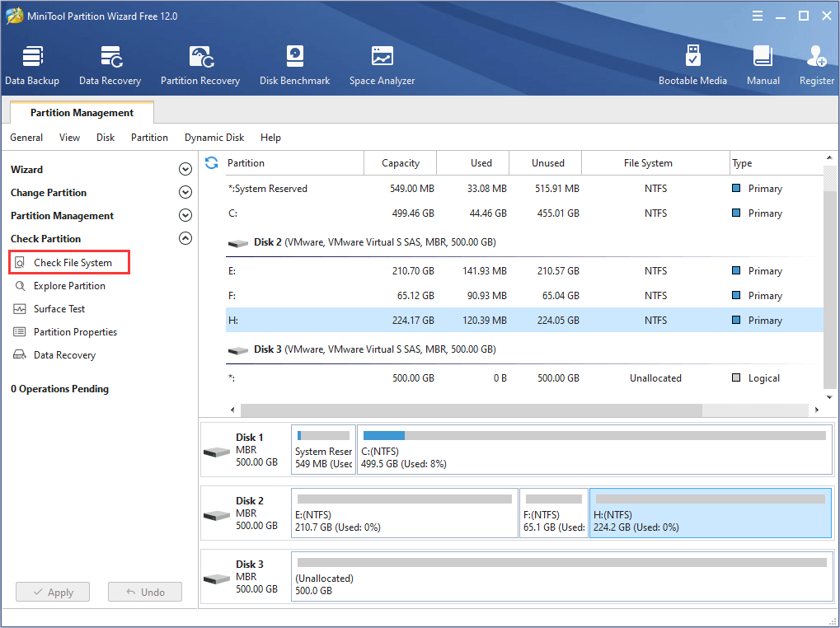This screenshot has height=628, width=840.
Task: Click the list's scroll left arrow
Action: click(232, 410)
